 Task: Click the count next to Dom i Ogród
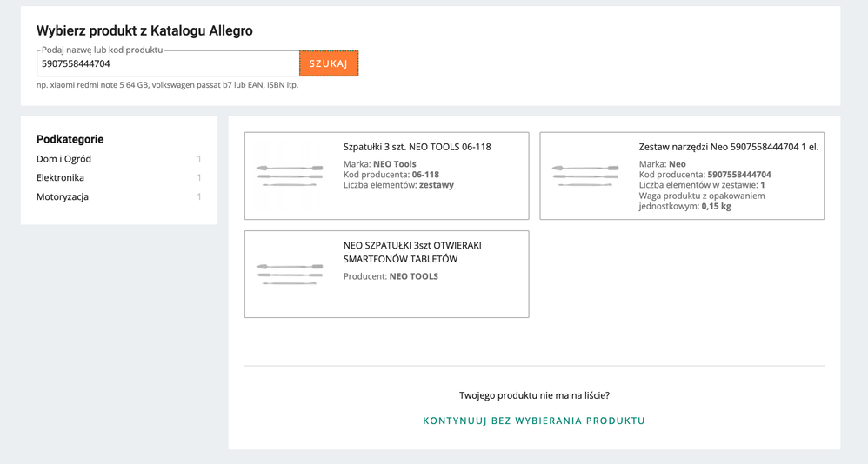click(198, 159)
